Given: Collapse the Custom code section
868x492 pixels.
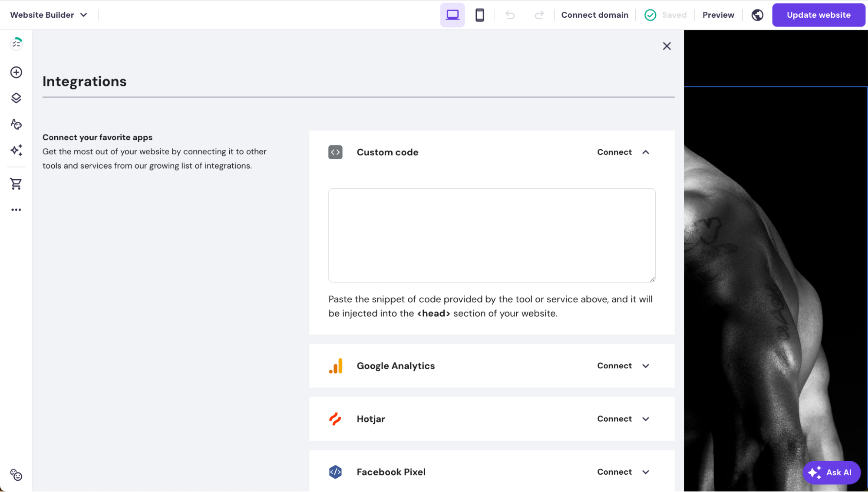Looking at the screenshot, I should click(x=646, y=152).
